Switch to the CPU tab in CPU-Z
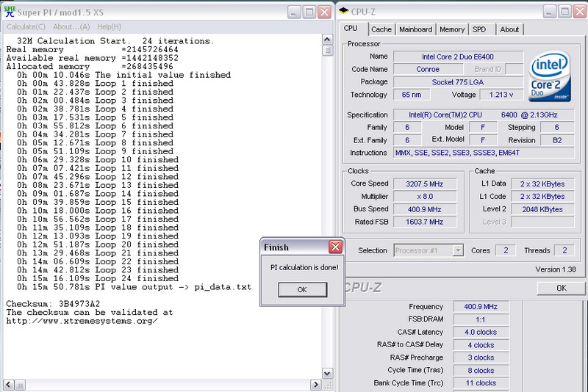This screenshot has width=588, height=392. pyautogui.click(x=351, y=29)
